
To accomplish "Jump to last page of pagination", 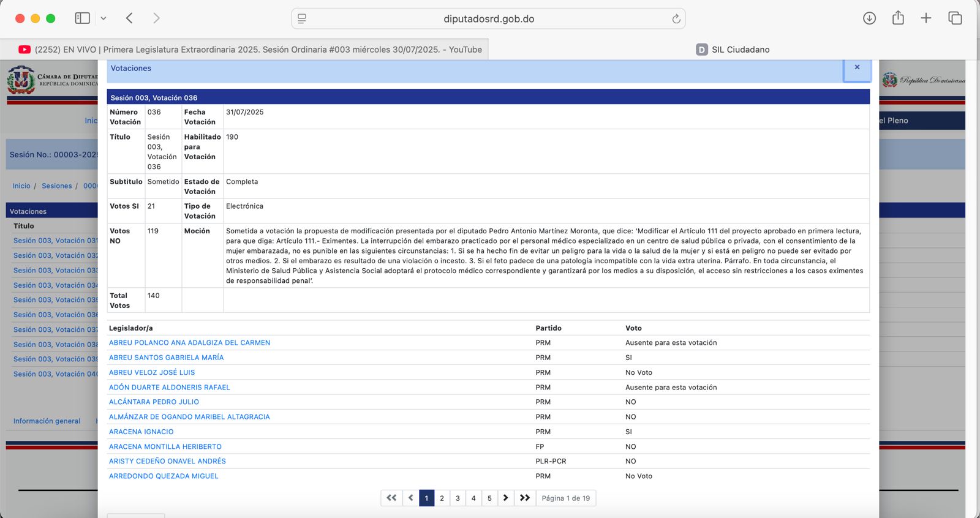I will (524, 498).
